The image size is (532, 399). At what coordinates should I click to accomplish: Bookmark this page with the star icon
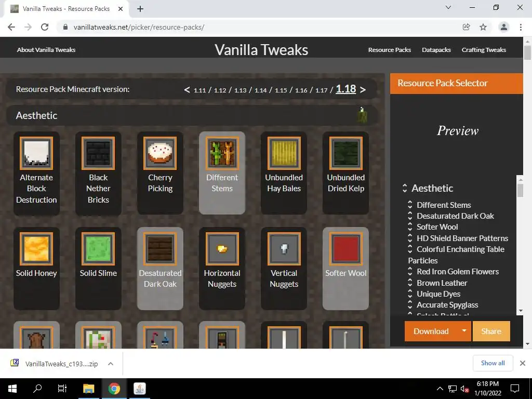483,27
